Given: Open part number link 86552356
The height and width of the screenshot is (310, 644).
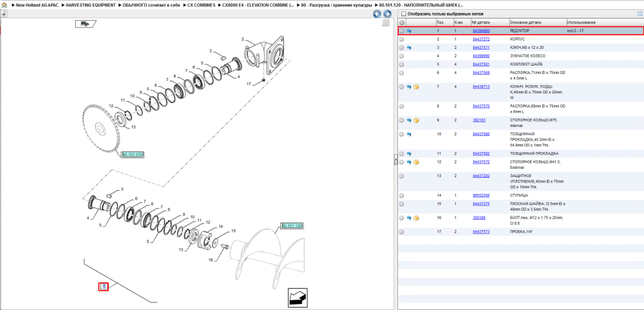Looking at the screenshot, I should click(x=481, y=196).
